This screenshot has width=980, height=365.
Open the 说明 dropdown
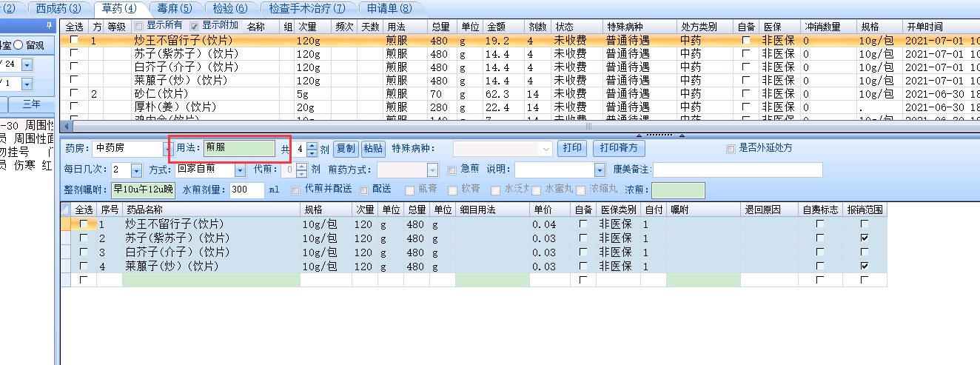pos(600,170)
